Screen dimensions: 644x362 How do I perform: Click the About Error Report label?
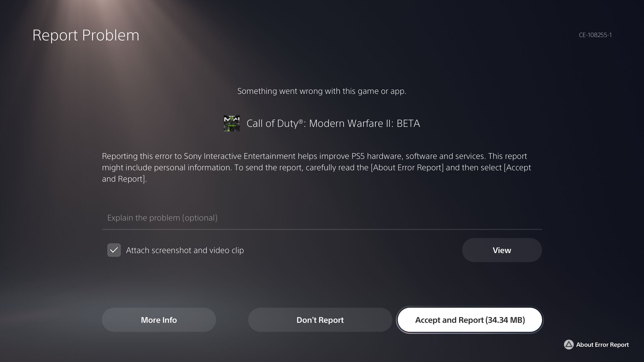click(x=602, y=345)
